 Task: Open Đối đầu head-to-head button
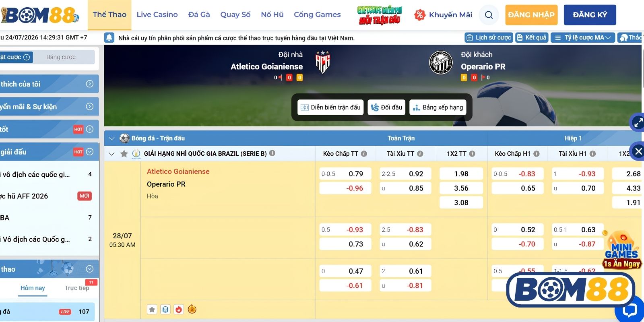386,107
